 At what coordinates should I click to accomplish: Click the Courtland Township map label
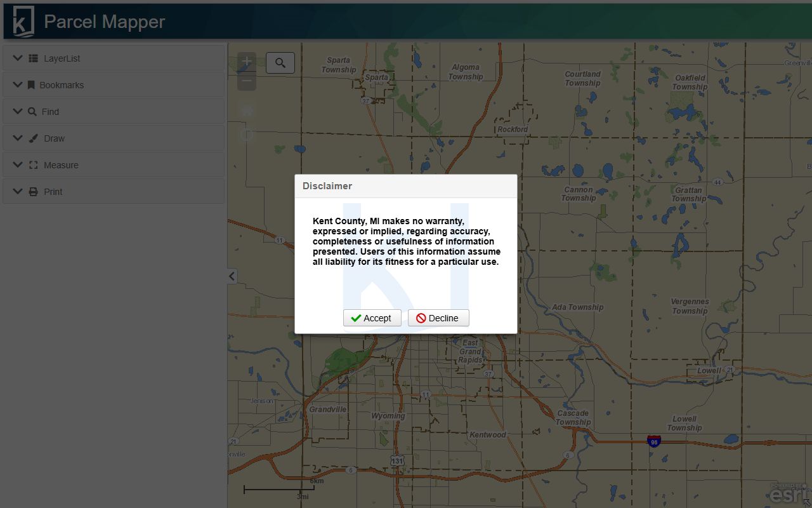click(x=582, y=79)
